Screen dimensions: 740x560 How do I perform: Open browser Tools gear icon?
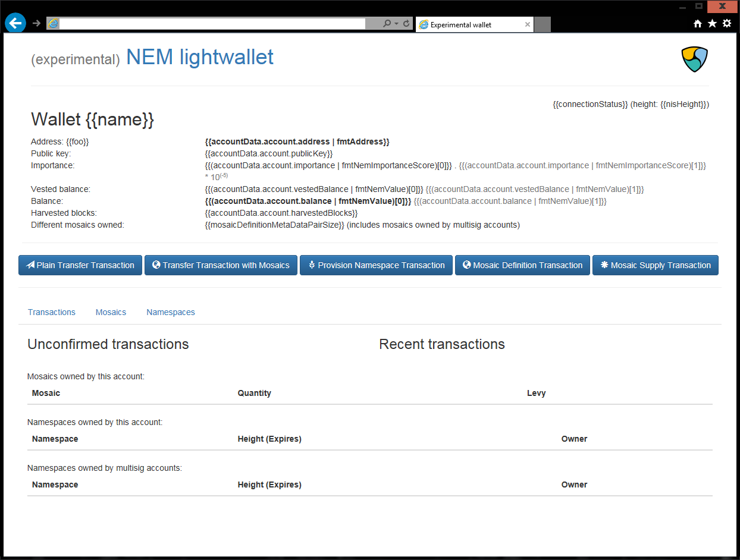[727, 24]
